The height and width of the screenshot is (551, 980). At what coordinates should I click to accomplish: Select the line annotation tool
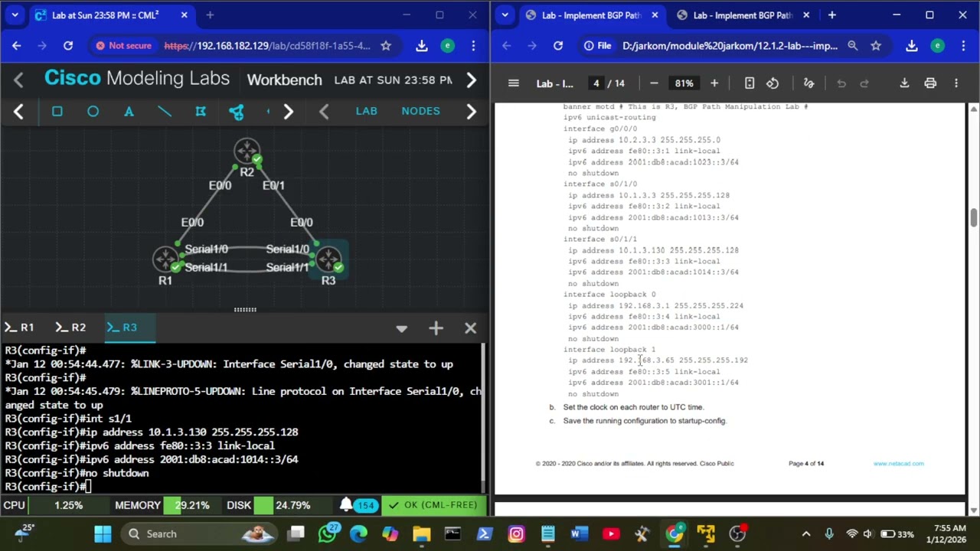coord(165,112)
